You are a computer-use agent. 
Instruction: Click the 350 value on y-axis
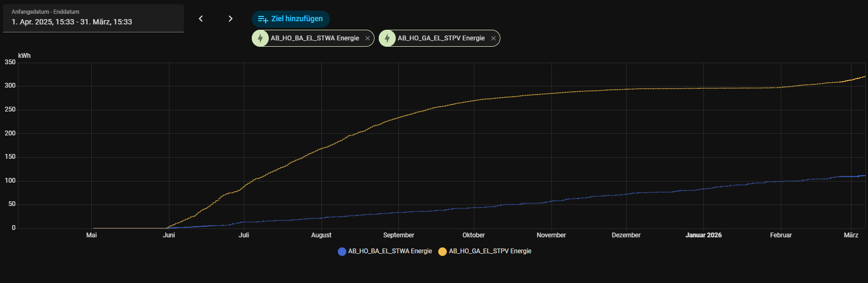click(x=10, y=62)
